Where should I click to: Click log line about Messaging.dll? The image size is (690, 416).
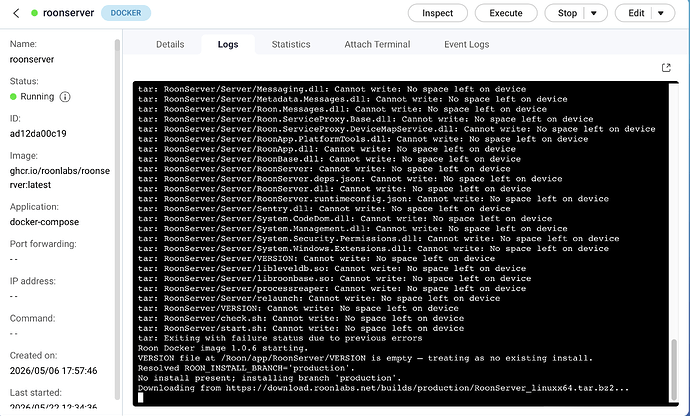[332, 89]
